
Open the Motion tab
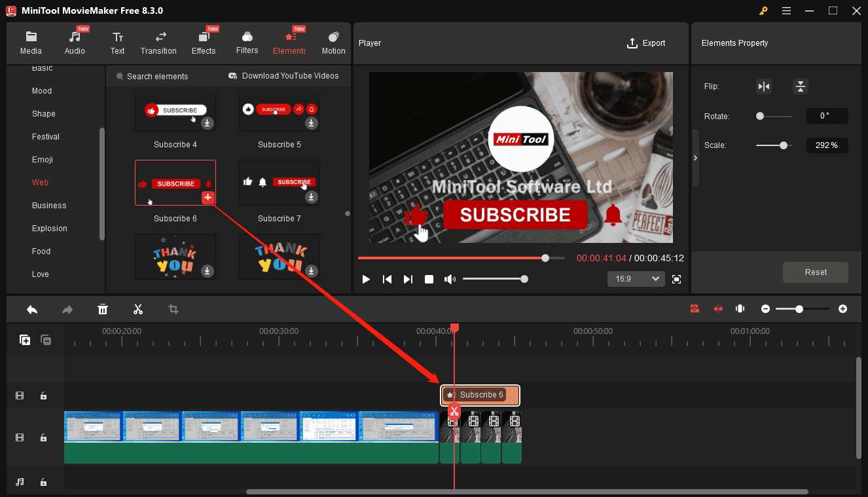click(x=333, y=43)
